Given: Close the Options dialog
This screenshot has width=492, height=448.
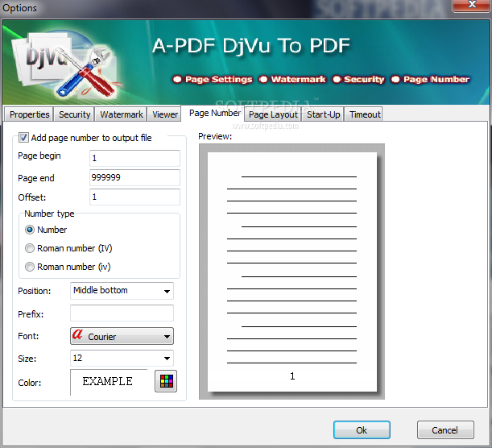Looking at the screenshot, I should tap(471, 4).
